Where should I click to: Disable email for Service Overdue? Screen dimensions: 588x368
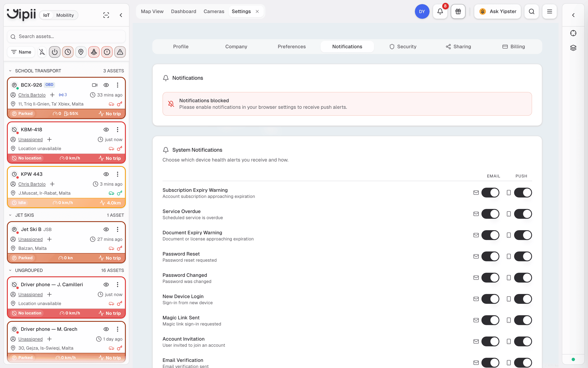coord(490,214)
